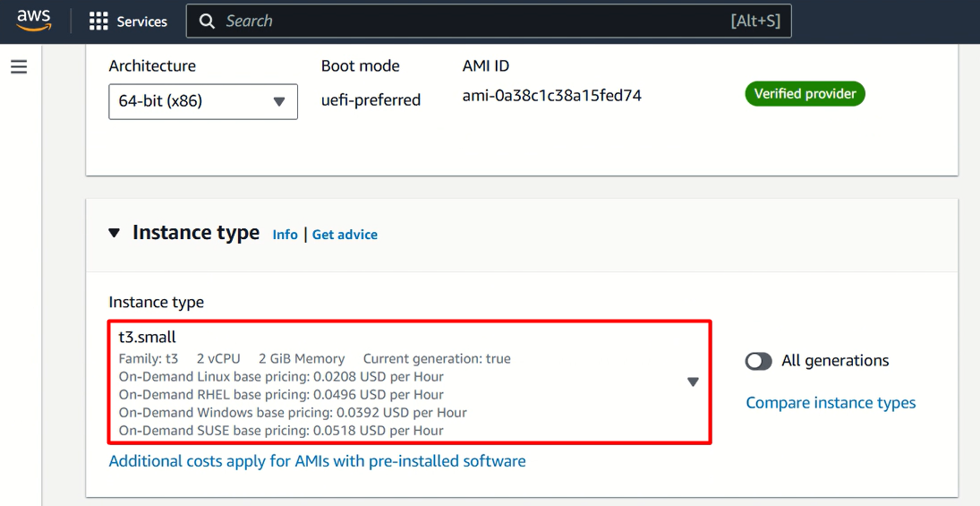Select the AMI ID value text
This screenshot has height=506, width=980.
(552, 96)
